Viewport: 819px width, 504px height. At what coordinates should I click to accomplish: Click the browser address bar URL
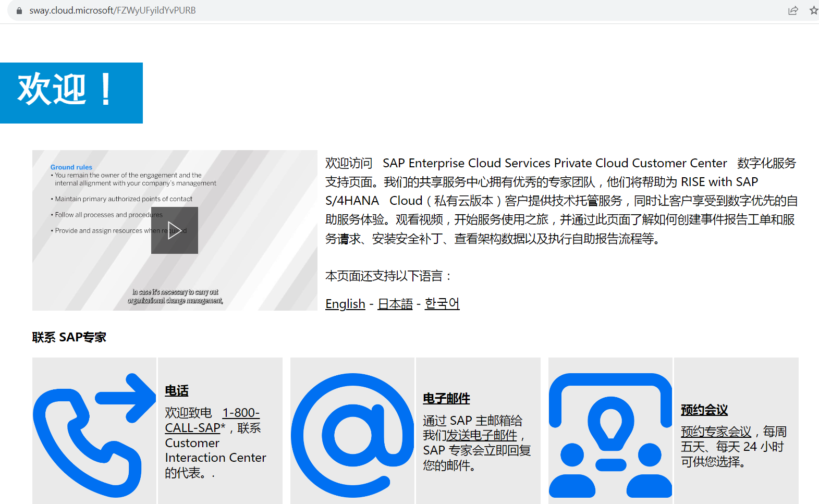coord(113,10)
